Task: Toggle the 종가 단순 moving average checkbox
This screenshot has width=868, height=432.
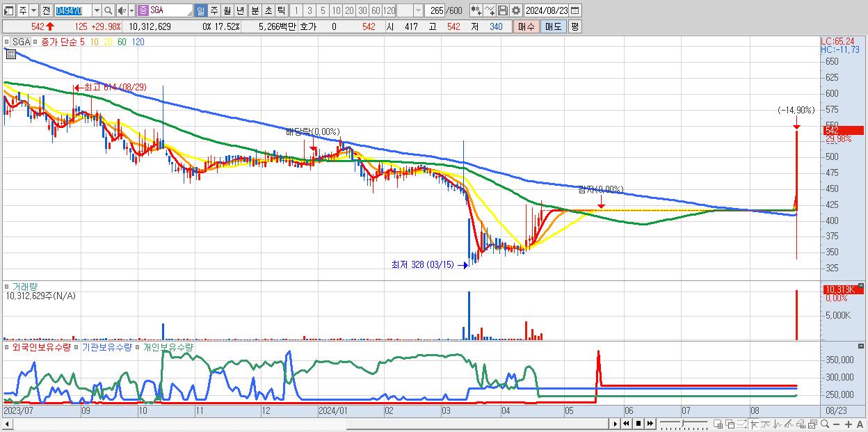Action: [35, 42]
